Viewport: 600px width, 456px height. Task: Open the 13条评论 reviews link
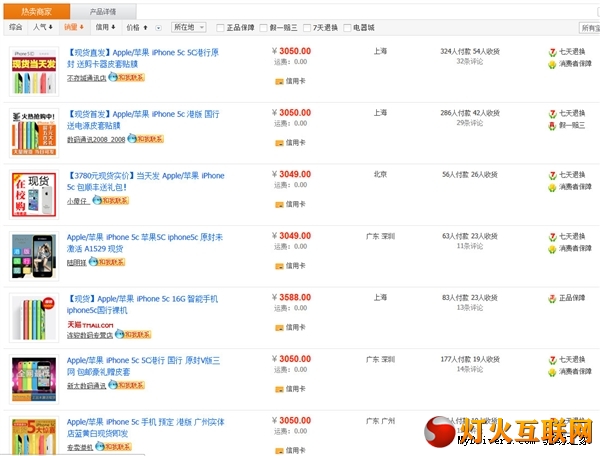[x=470, y=308]
